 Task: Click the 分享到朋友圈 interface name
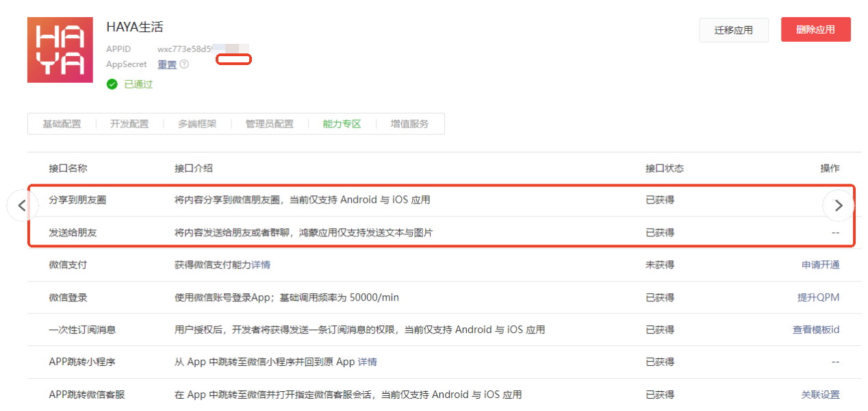(x=77, y=200)
